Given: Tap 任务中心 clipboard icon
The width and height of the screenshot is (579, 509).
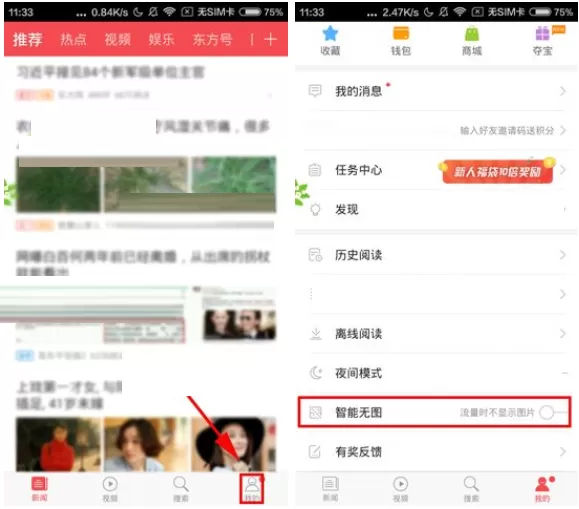Looking at the screenshot, I should pos(315,170).
